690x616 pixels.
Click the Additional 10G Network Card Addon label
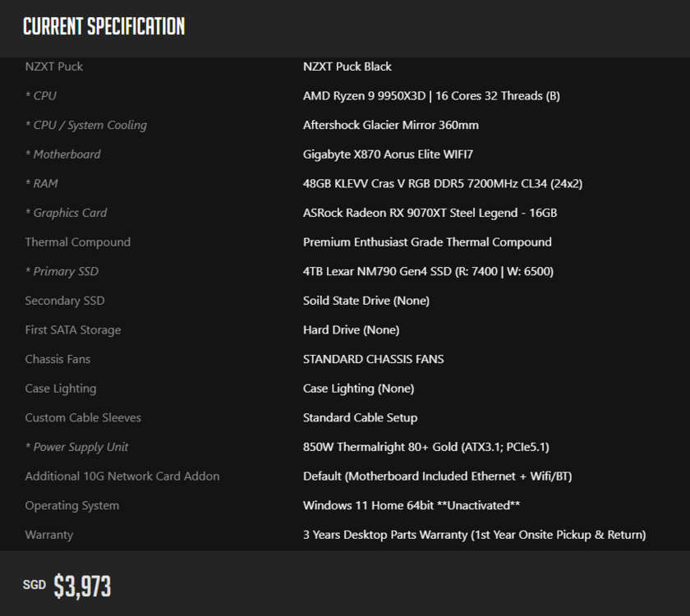tap(122, 476)
